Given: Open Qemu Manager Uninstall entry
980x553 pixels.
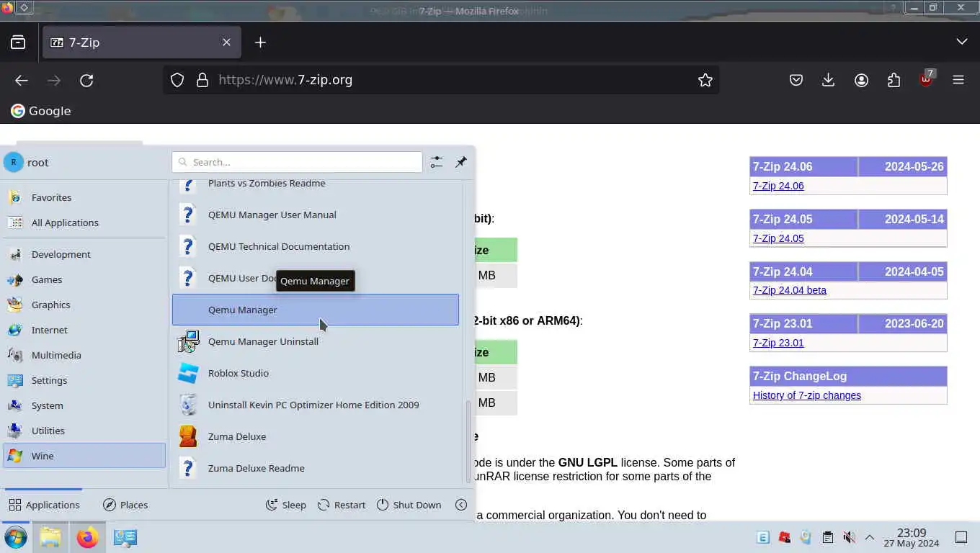Looking at the screenshot, I should pyautogui.click(x=315, y=341).
